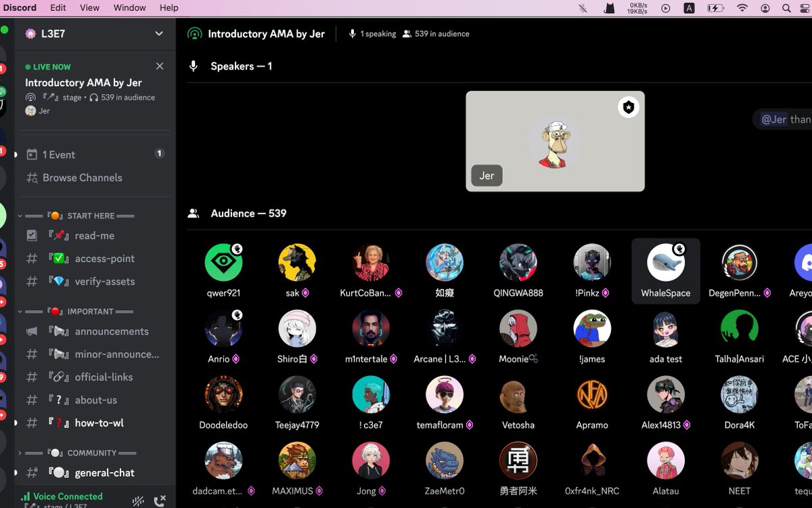Open Doodeledoo's avatar
Image resolution: width=812 pixels, height=508 pixels.
click(x=223, y=394)
